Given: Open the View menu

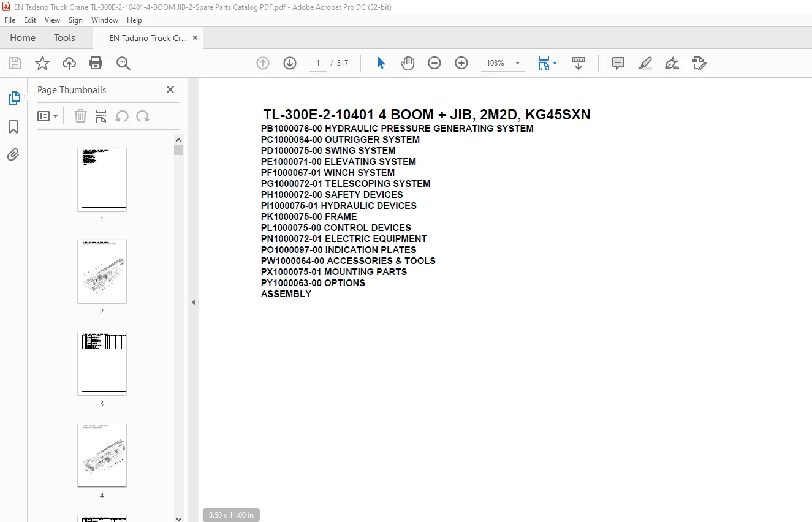Looking at the screenshot, I should [53, 20].
